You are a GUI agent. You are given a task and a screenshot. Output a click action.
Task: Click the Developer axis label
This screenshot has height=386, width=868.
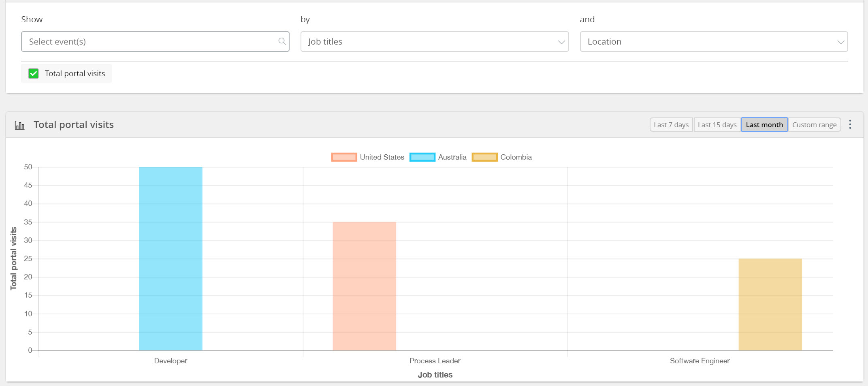171,361
